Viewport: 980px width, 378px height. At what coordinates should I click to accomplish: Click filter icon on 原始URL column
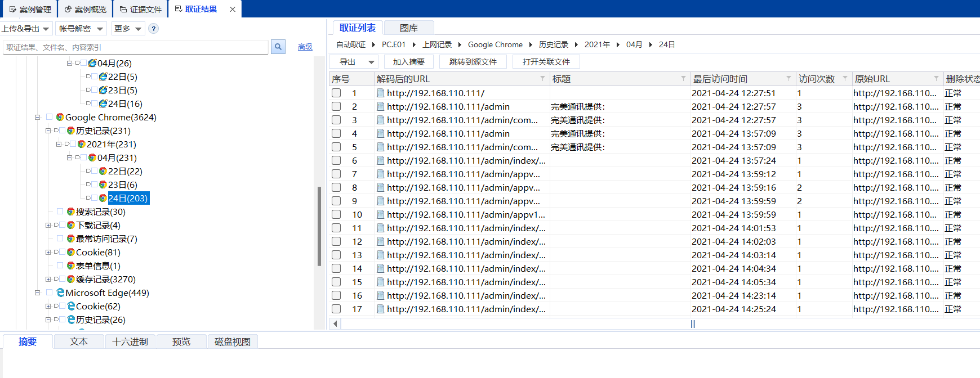pos(936,78)
